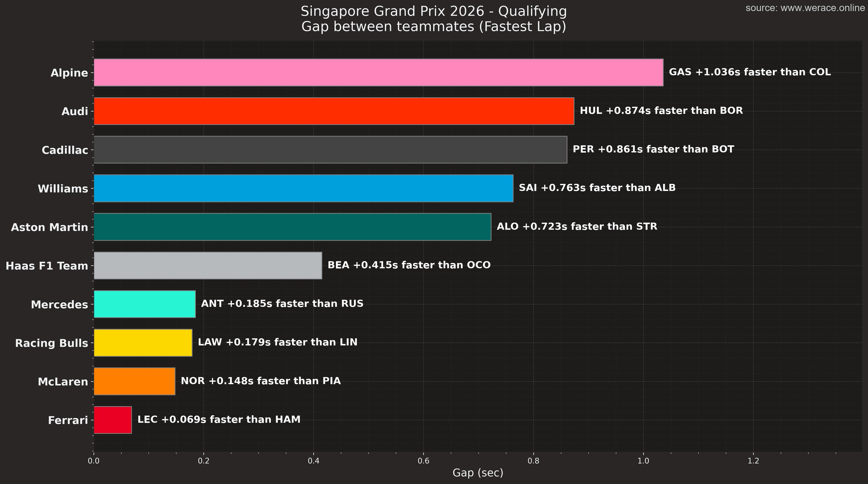
Task: Click the 0.2 x-axis tick label
Action: pyautogui.click(x=203, y=461)
